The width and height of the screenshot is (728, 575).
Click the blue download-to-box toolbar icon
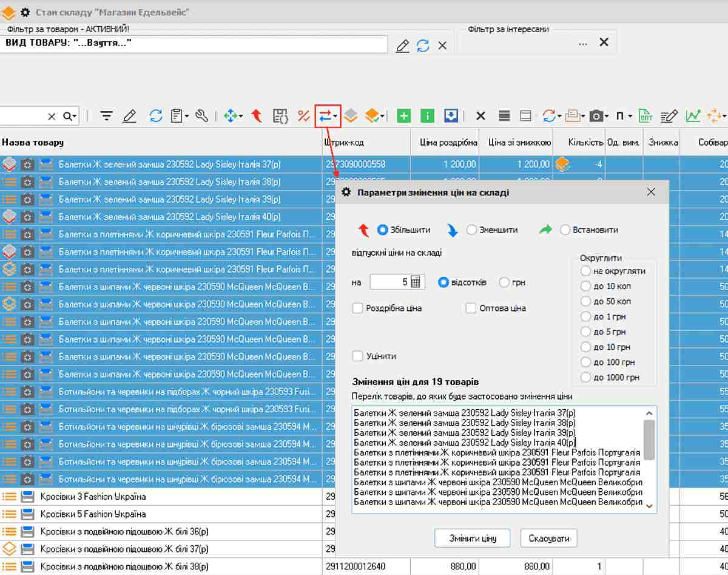[x=450, y=115]
